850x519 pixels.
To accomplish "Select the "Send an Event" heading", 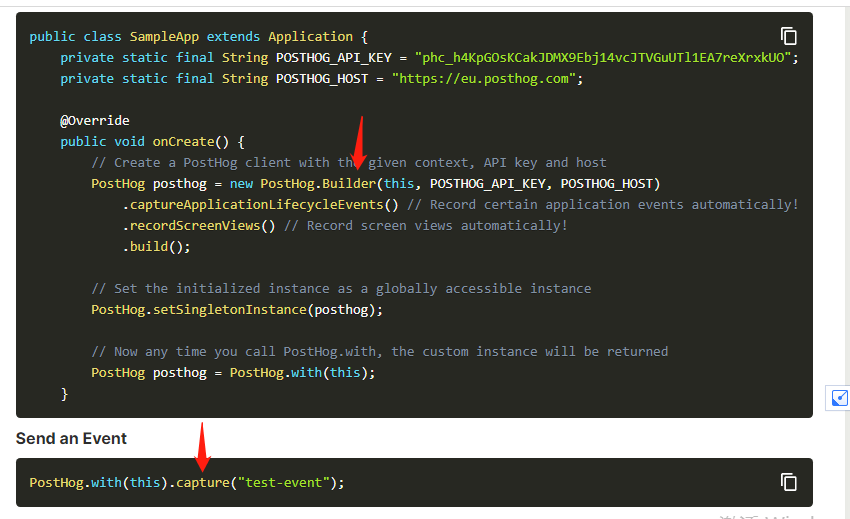I will click(x=71, y=438).
